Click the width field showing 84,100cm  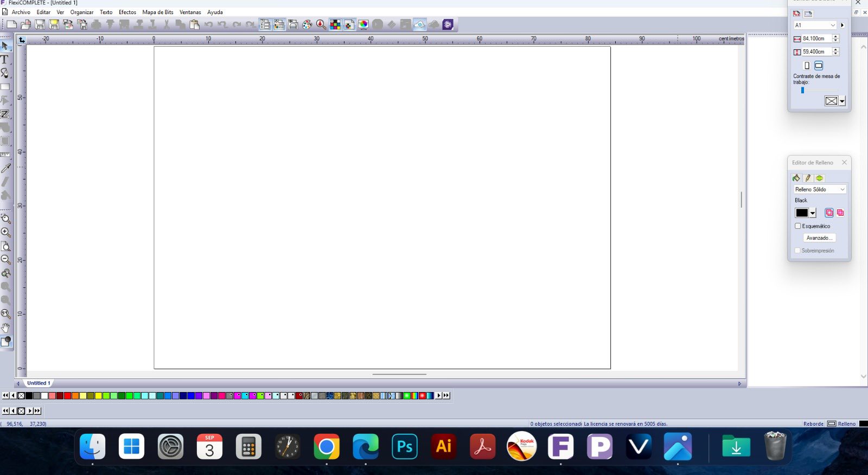pos(817,38)
